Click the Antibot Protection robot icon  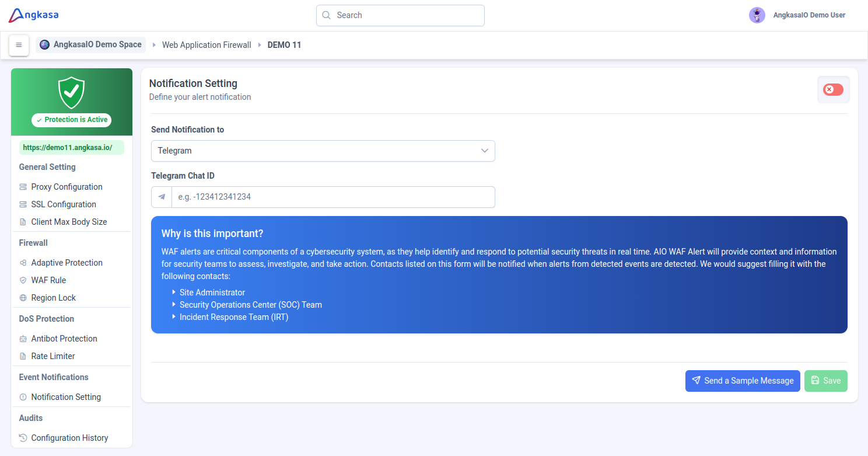(23, 339)
